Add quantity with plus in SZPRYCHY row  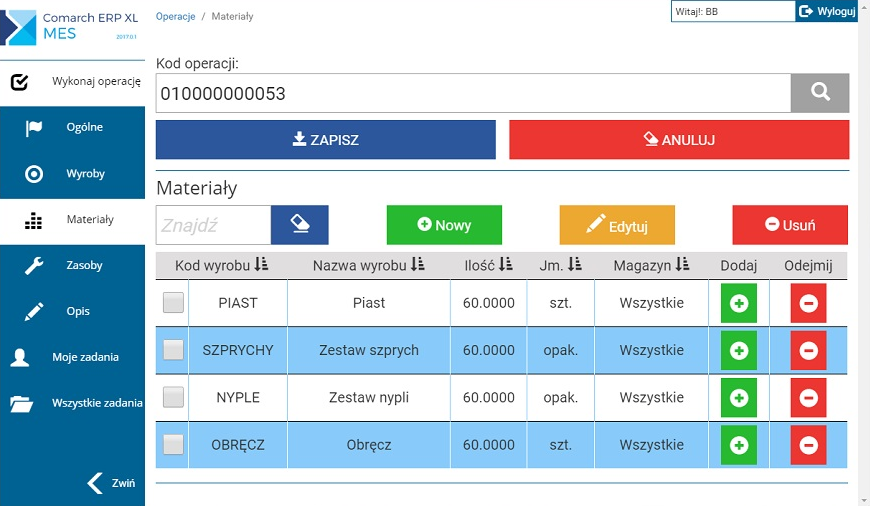click(739, 350)
